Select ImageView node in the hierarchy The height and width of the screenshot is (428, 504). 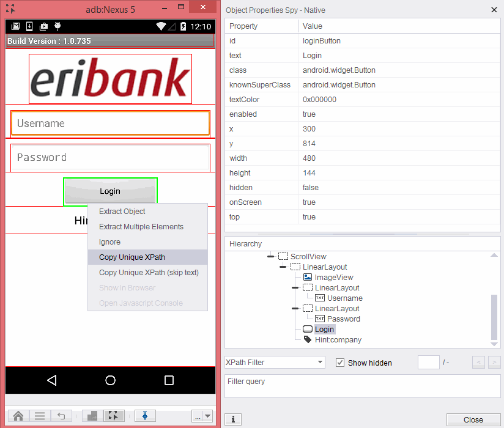click(x=333, y=278)
